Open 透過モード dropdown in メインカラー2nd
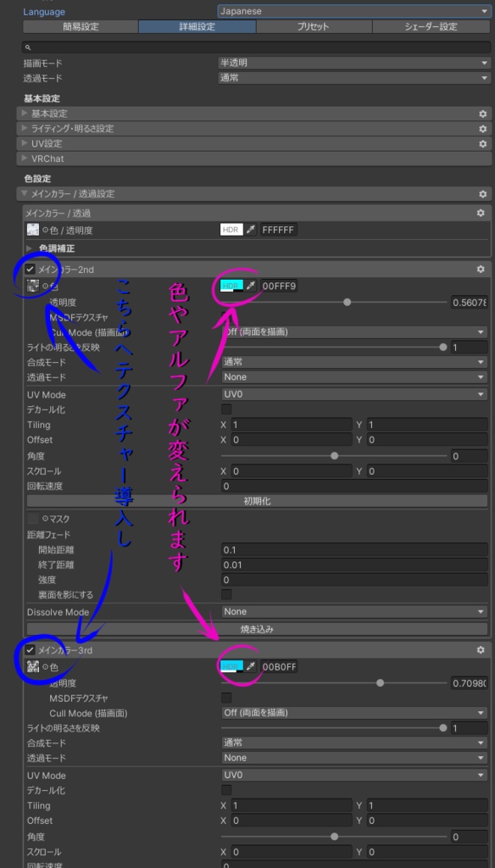 click(354, 377)
